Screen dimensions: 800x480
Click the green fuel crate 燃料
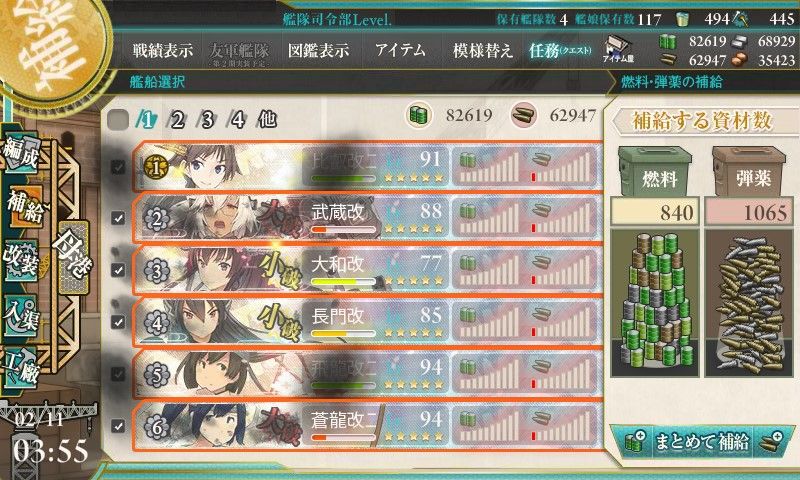pos(655,171)
